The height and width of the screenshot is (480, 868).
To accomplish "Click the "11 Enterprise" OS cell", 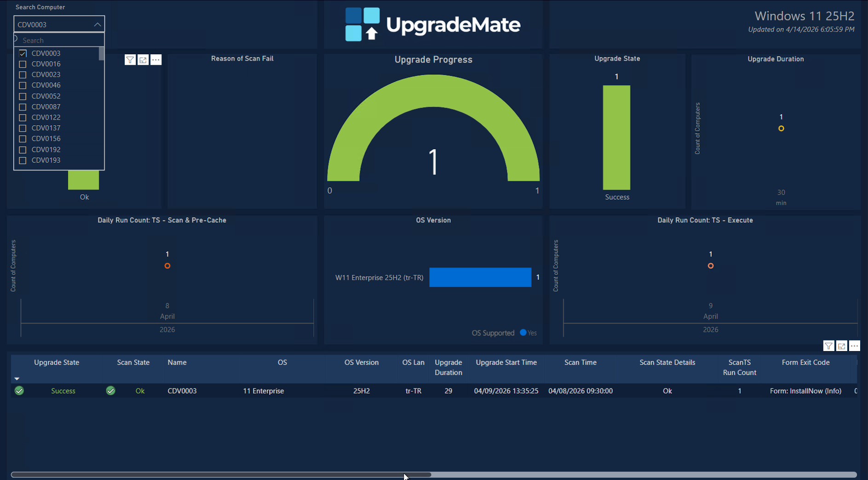I will [x=264, y=391].
